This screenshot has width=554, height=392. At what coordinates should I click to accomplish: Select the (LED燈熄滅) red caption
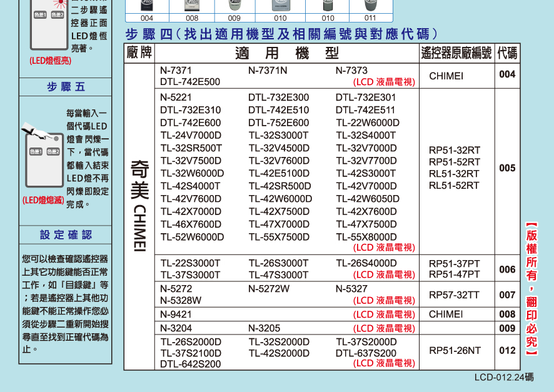click(43, 200)
